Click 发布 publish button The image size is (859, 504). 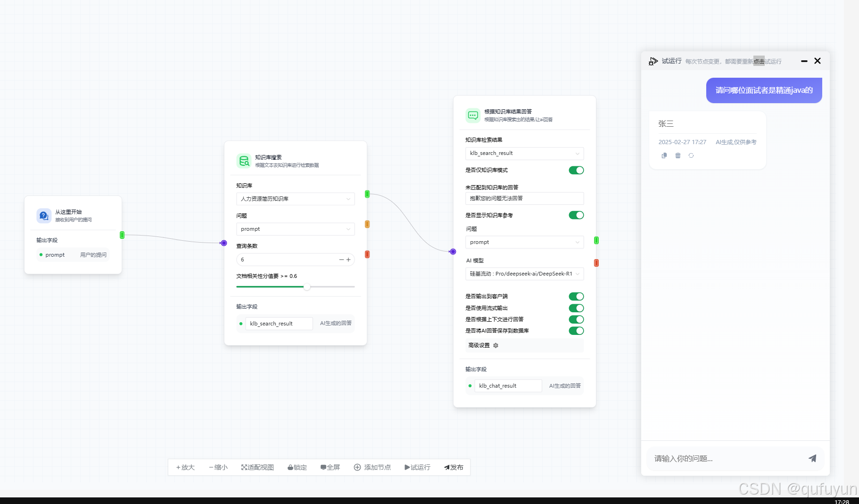(x=454, y=467)
